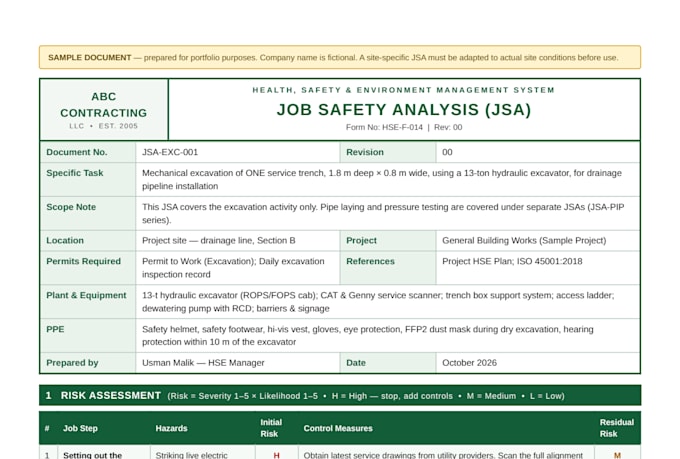The width and height of the screenshot is (680, 459).
Task: Select 'Project site — drainage line, Section B'
Action: [x=219, y=241]
